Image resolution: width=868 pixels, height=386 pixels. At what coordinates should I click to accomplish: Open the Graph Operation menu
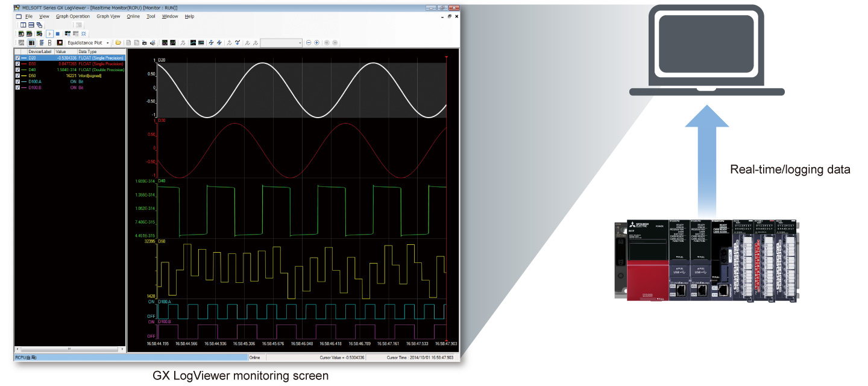[x=73, y=16]
